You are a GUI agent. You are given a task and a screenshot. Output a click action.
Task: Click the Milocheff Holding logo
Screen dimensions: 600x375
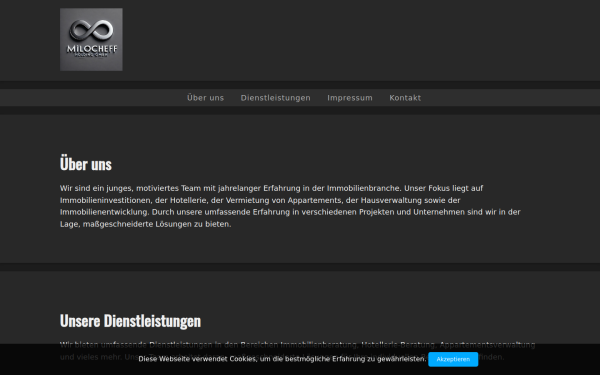91,39
